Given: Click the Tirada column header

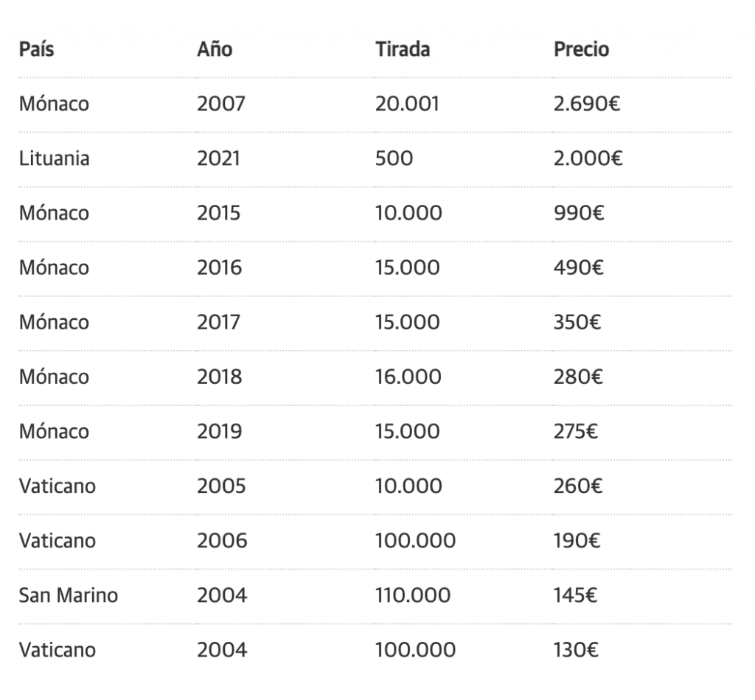Looking at the screenshot, I should (403, 49).
